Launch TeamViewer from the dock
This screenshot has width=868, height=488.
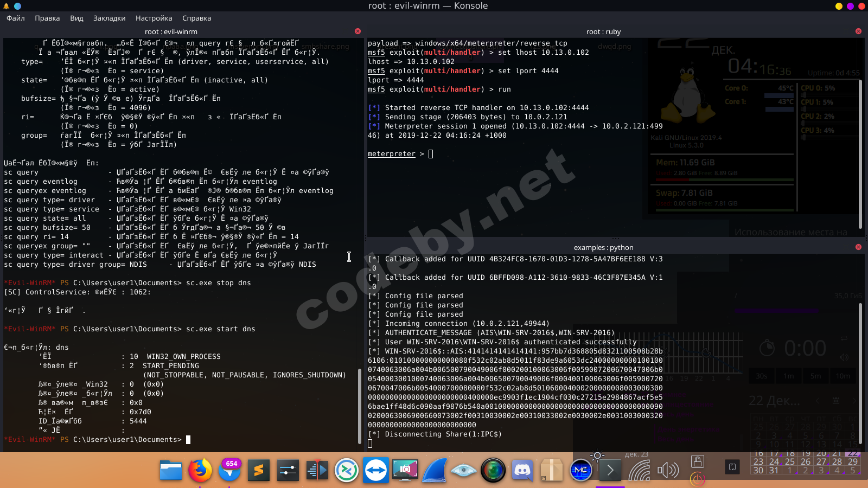(376, 470)
